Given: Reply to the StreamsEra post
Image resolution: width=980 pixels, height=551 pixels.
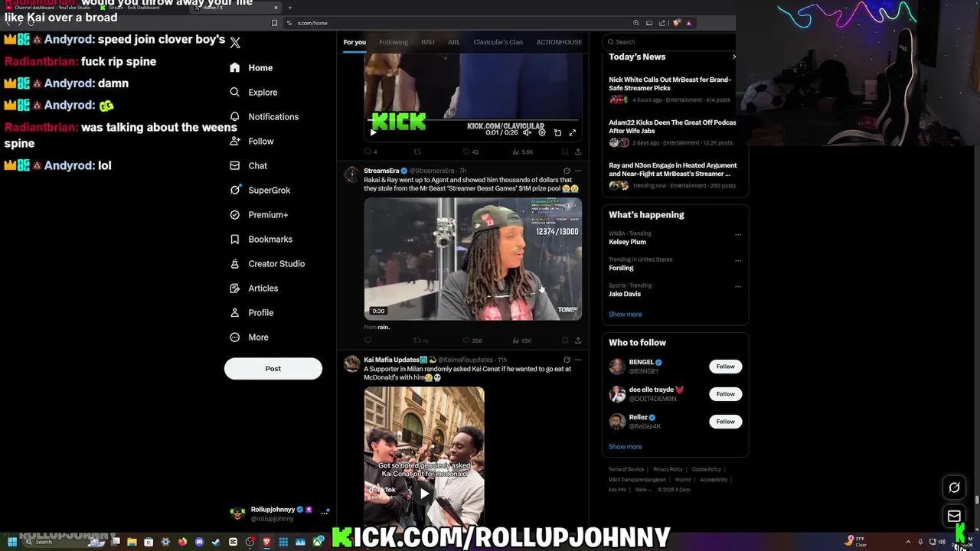Looking at the screenshot, I should click(368, 341).
